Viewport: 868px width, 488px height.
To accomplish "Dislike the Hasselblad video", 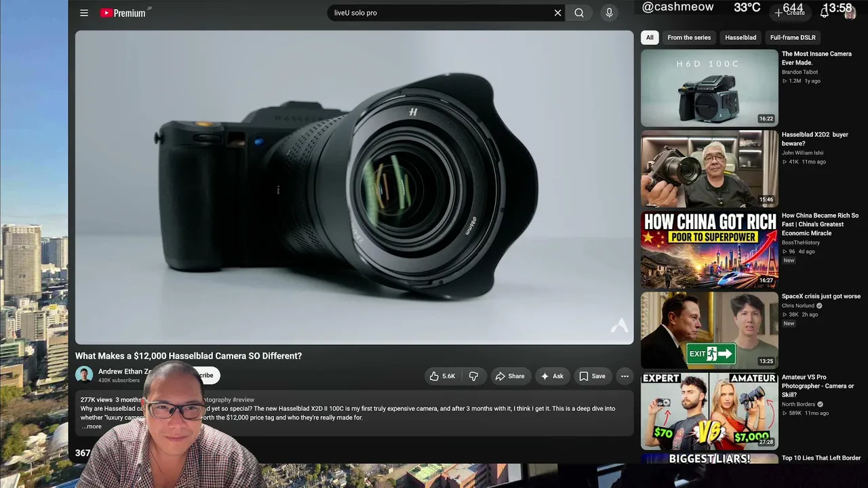I will (473, 376).
